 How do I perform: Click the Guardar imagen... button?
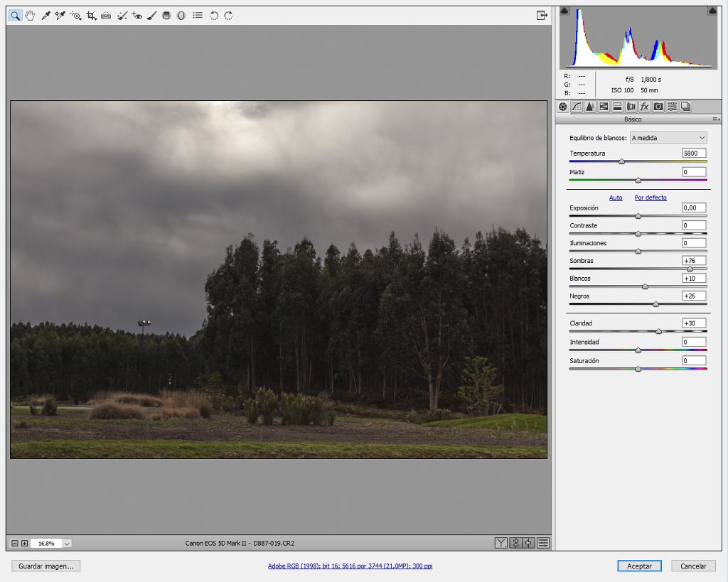[46, 566]
